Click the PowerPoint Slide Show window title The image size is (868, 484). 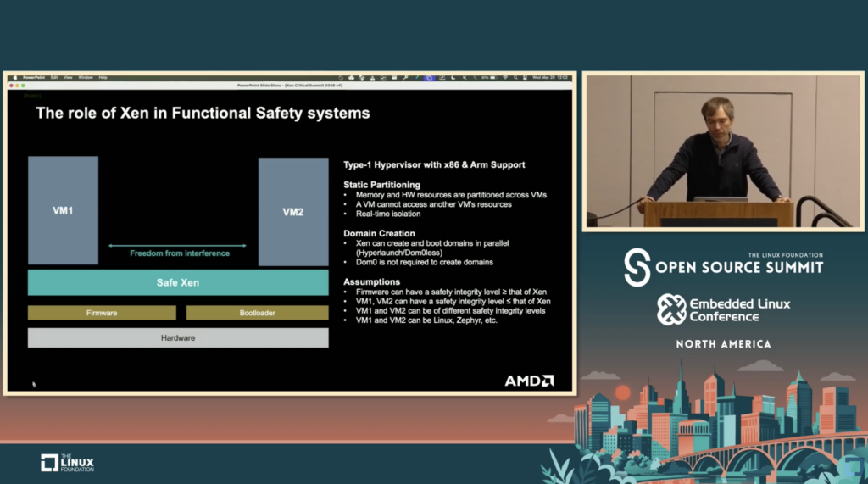click(x=290, y=86)
